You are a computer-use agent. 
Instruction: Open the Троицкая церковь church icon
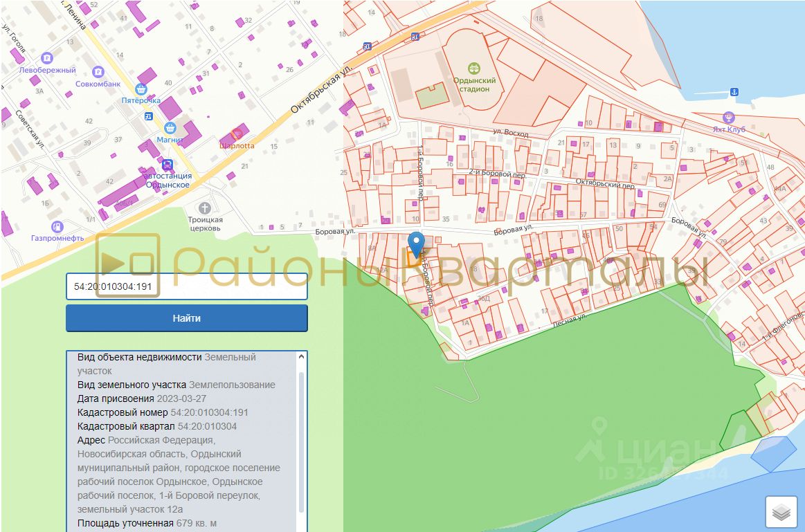[204, 208]
